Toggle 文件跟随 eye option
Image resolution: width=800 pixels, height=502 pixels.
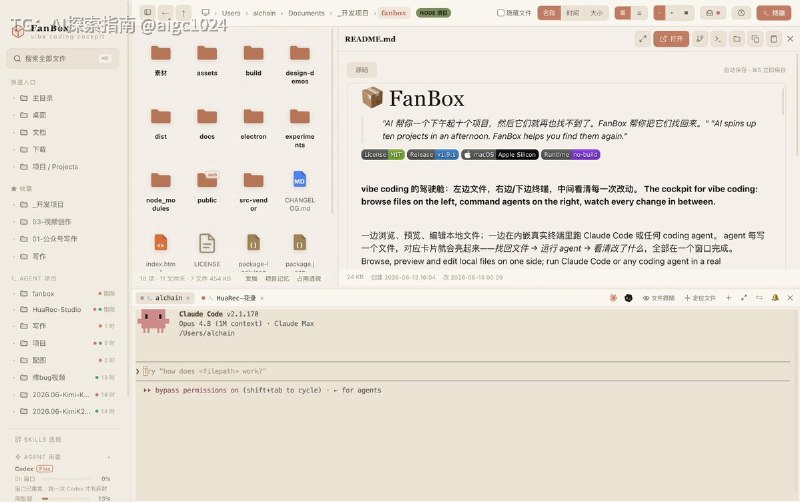pyautogui.click(x=658, y=298)
